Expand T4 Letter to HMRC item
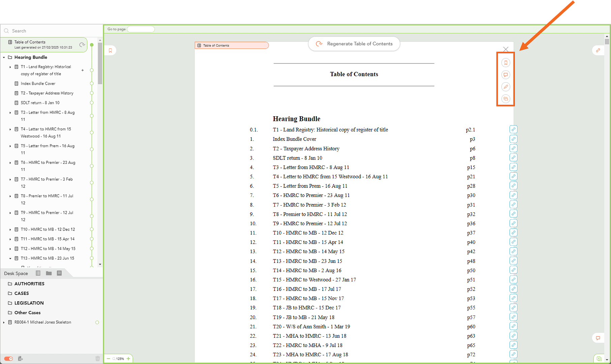The height and width of the screenshot is (364, 611). tap(10, 129)
